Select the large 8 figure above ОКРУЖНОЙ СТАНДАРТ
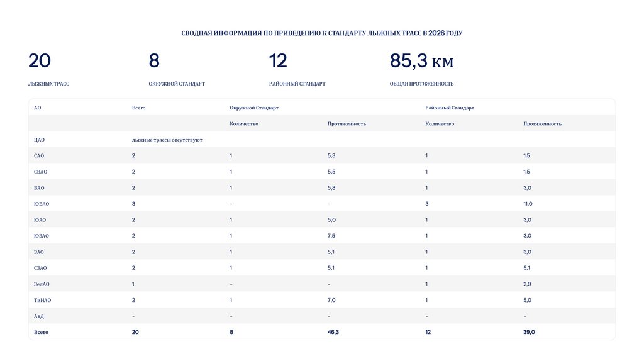The width and height of the screenshot is (644, 361). 154,61
